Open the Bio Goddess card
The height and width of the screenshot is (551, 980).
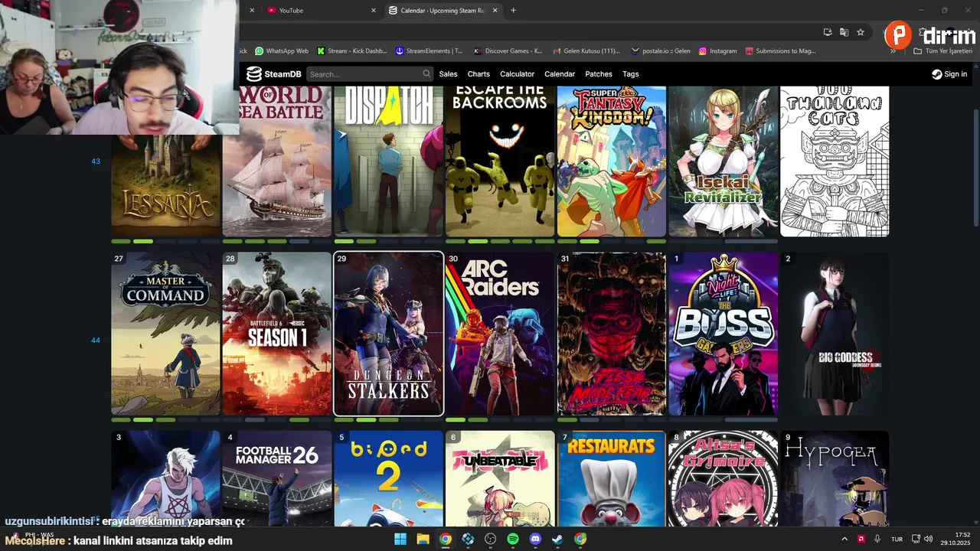tap(835, 334)
